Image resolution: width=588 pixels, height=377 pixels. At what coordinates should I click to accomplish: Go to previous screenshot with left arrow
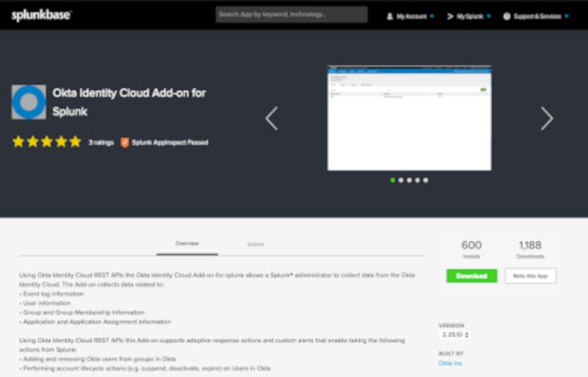coord(272,118)
